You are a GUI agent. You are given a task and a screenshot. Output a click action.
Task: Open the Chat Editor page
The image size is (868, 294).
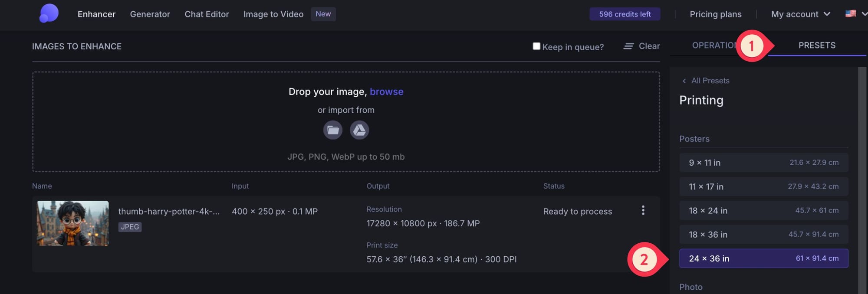207,14
